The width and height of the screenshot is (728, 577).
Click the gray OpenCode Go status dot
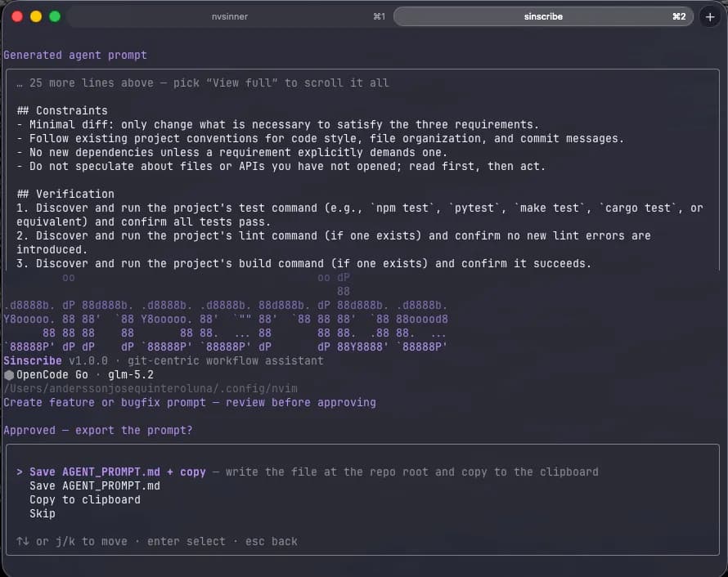[x=9, y=375]
